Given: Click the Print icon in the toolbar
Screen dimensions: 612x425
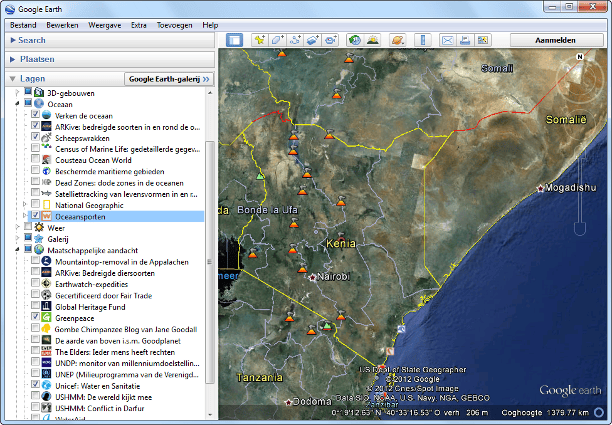Looking at the screenshot, I should click(x=464, y=40).
